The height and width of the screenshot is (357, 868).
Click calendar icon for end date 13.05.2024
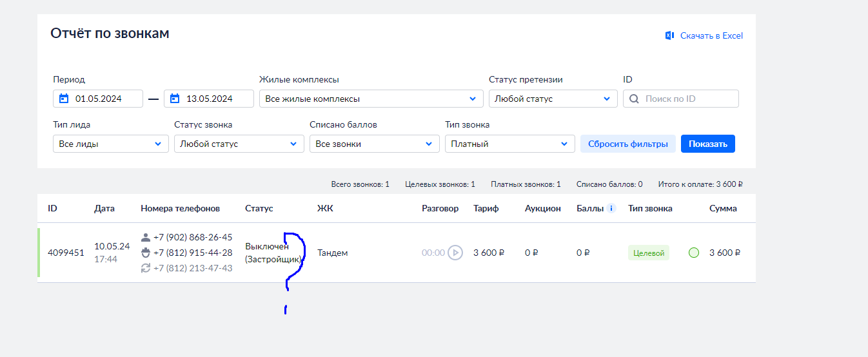click(x=175, y=99)
